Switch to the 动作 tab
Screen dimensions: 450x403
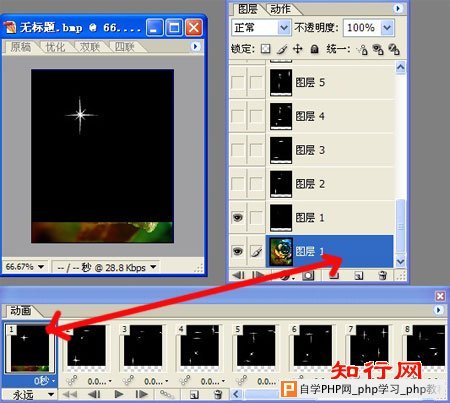[x=280, y=9]
